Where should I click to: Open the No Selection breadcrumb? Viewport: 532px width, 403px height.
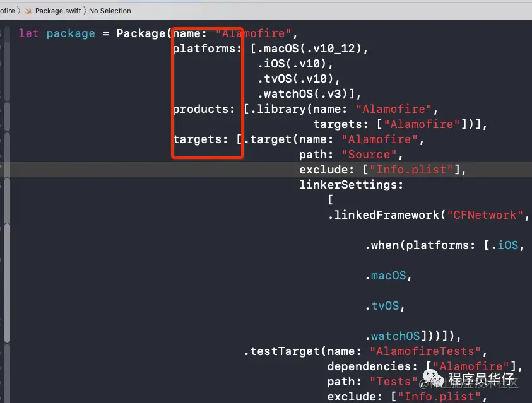tap(110, 11)
